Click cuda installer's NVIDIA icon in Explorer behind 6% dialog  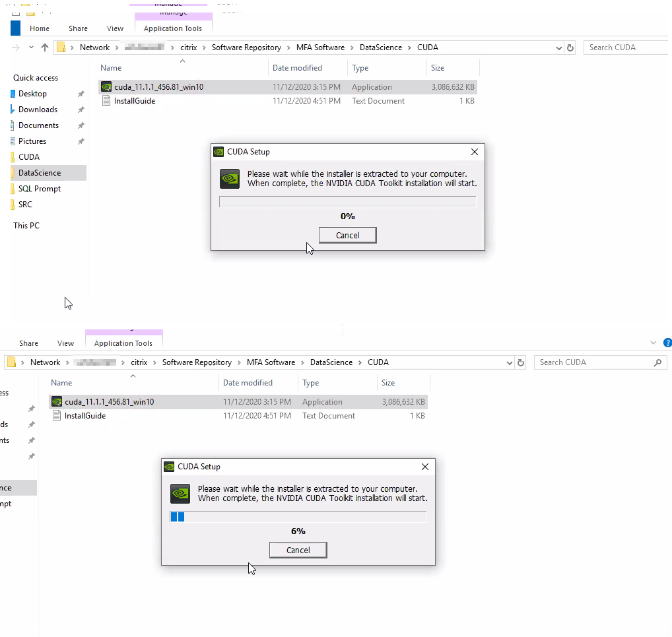57,401
